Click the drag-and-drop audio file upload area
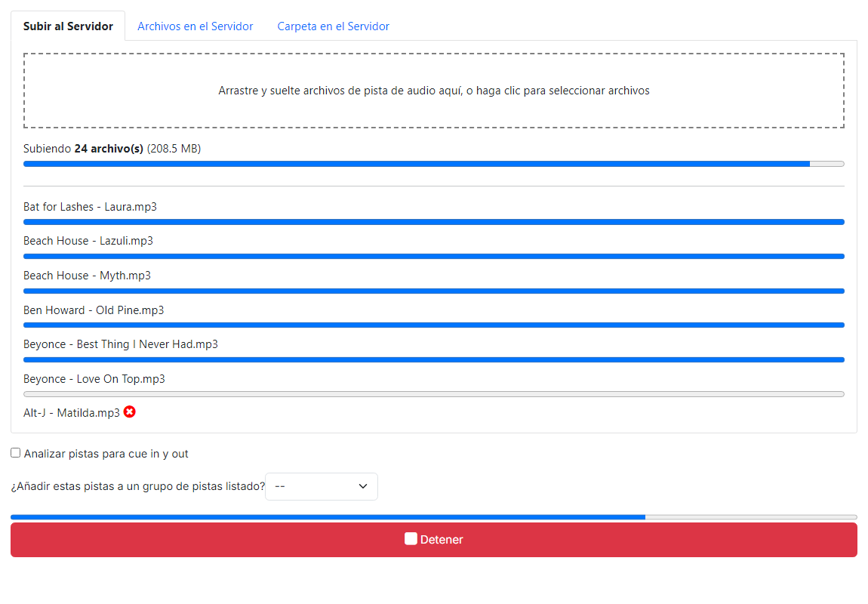868x604 pixels. (x=434, y=91)
